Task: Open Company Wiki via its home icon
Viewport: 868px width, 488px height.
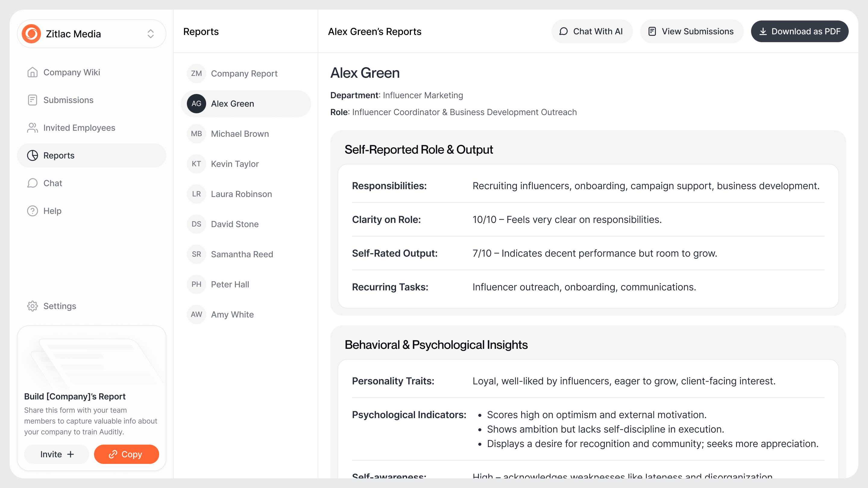Action: pyautogui.click(x=32, y=72)
